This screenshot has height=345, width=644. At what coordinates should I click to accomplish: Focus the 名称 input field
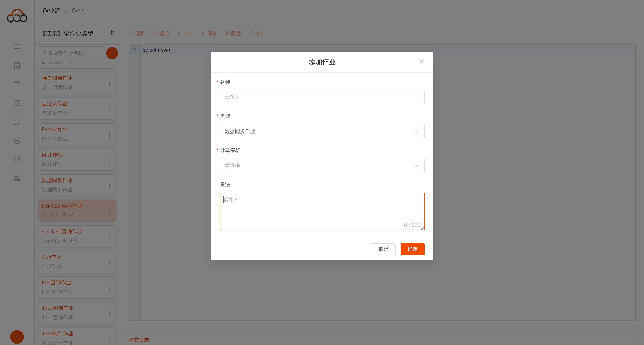322,97
